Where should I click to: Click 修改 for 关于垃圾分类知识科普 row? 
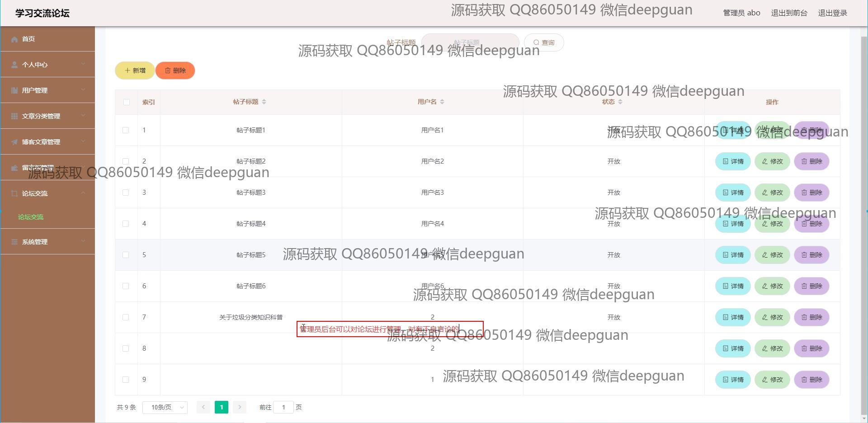coord(772,317)
